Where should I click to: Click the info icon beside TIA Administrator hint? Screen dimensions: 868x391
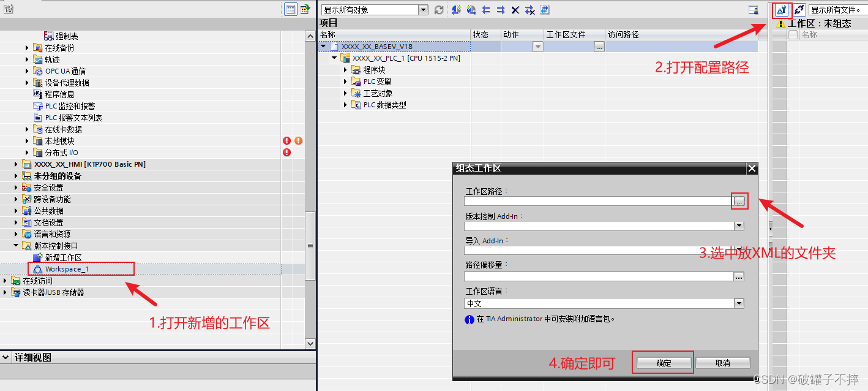pos(470,319)
